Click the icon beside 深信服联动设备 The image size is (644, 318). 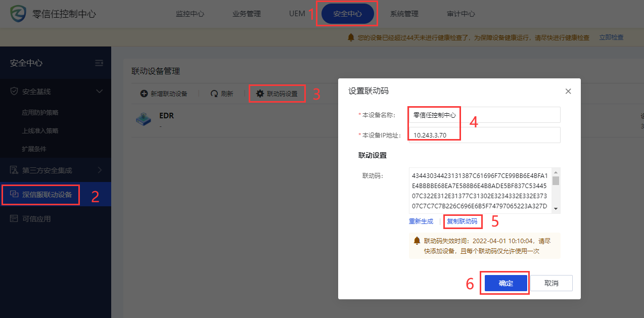(x=14, y=194)
